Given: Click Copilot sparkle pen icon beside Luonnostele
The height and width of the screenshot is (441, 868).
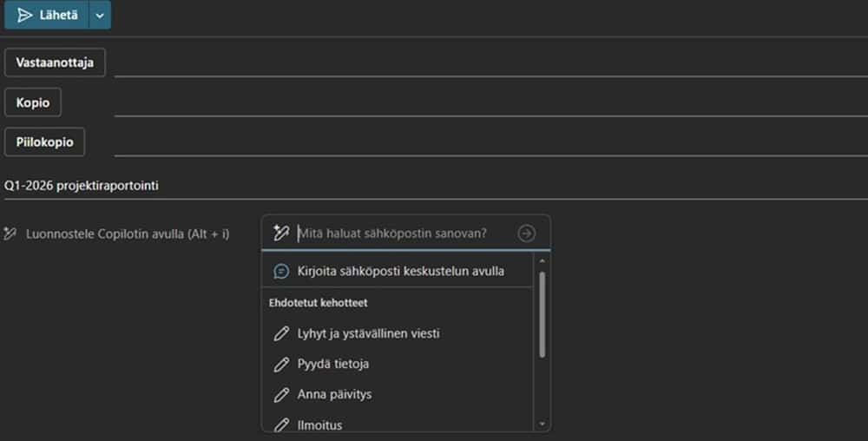Looking at the screenshot, I should pyautogui.click(x=10, y=234).
